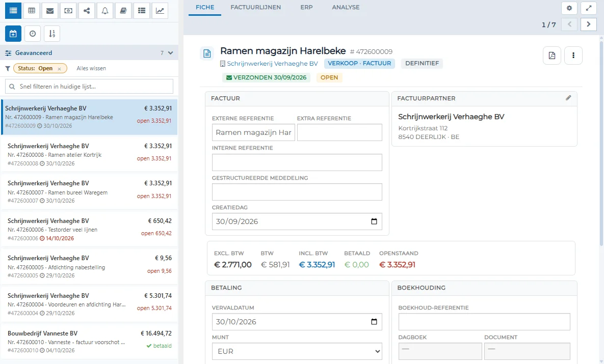Image resolution: width=604 pixels, height=364 pixels.
Task: Focus the Externe referentie field
Action: click(x=253, y=132)
